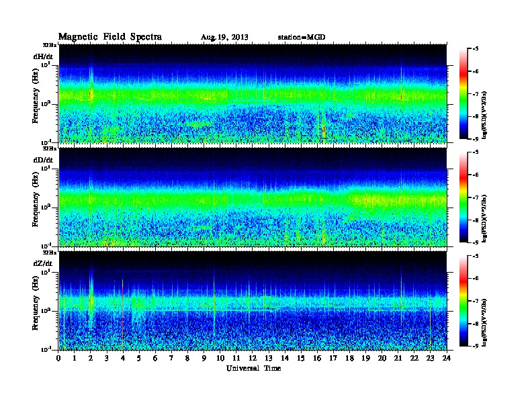Click the hour 9 tick label
The height and width of the screenshot is (411, 532).
[x=204, y=358]
